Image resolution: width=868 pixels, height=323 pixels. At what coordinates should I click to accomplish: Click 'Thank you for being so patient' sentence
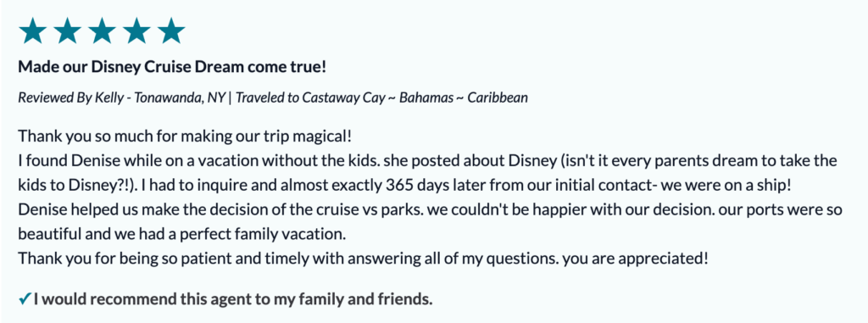[x=288, y=259]
